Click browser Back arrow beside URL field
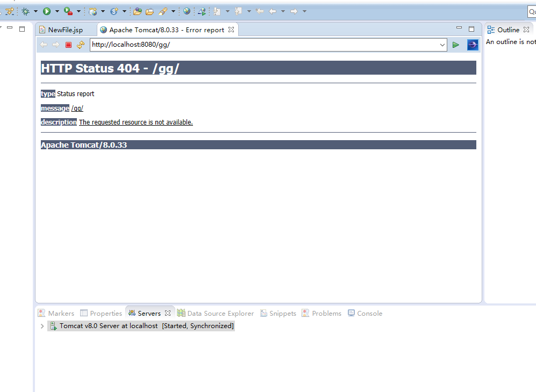The width and height of the screenshot is (536, 392). [44, 45]
